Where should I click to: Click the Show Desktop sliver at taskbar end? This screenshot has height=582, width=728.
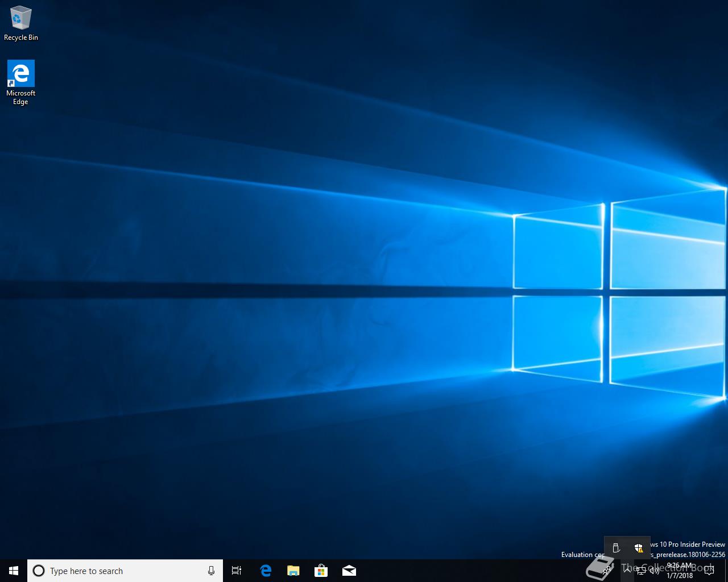point(726,571)
